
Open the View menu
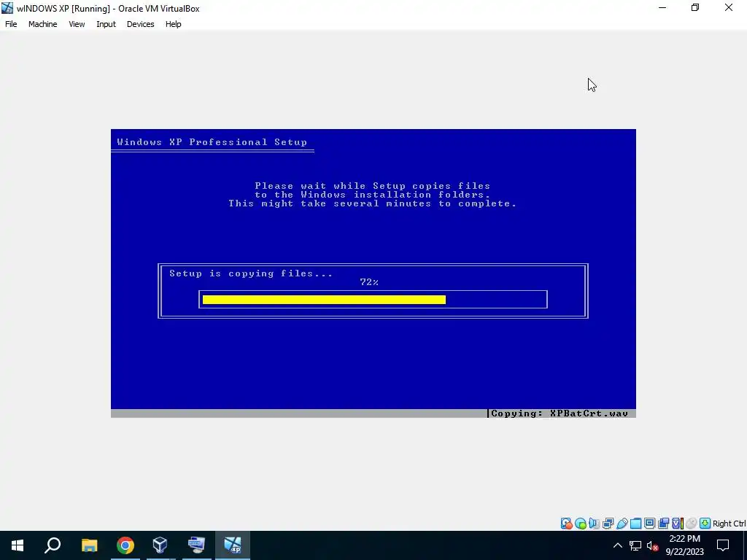[76, 24]
